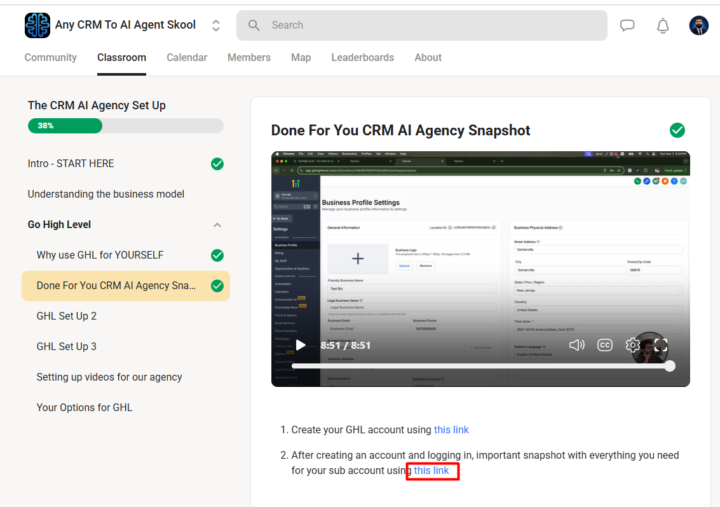The width and height of the screenshot is (720, 507).
Task: Click the Search input field
Action: 422,25
